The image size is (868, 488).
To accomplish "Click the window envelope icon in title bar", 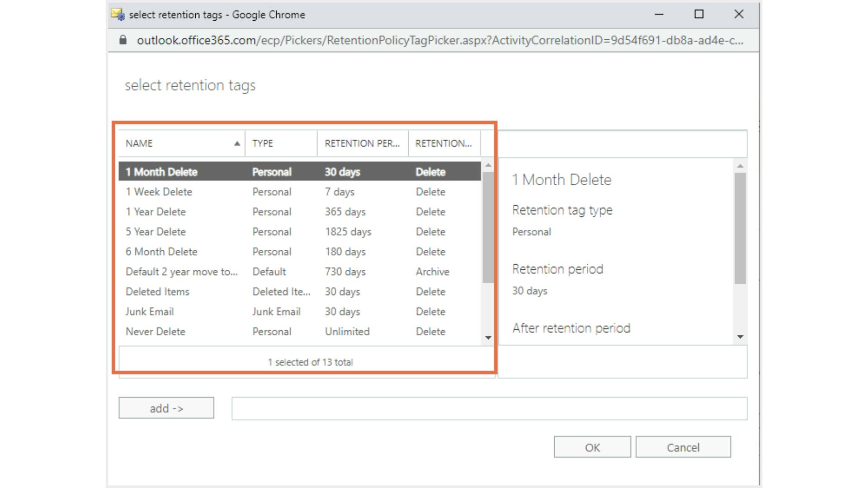I will (x=118, y=14).
